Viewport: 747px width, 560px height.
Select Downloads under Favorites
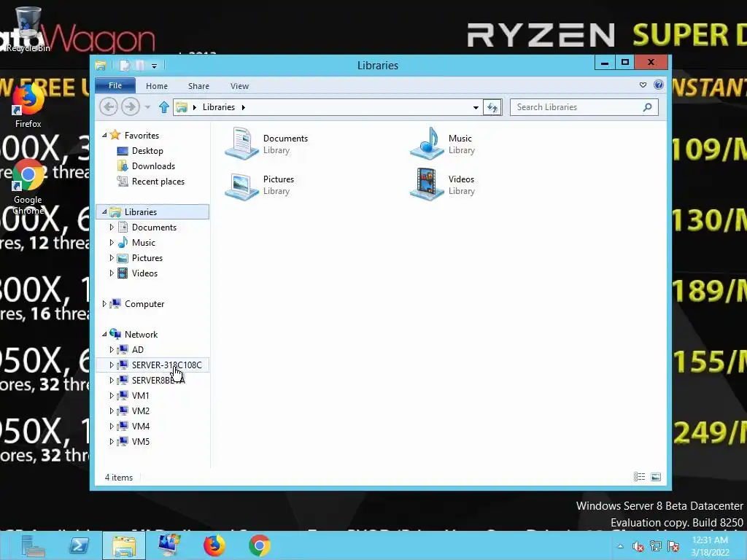[x=153, y=166]
